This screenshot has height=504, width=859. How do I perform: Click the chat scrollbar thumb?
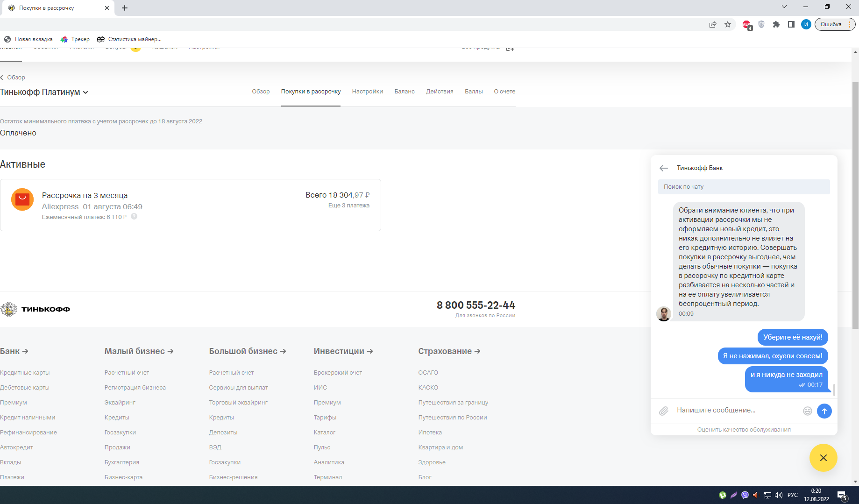834,390
